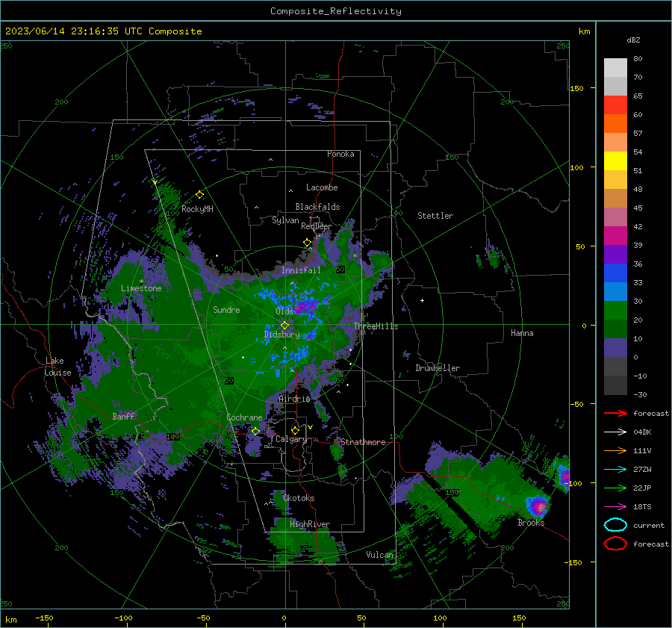Image resolution: width=672 pixels, height=628 pixels.
Task: Click the yellow diamond marker near RedDeer
Action: point(308,243)
